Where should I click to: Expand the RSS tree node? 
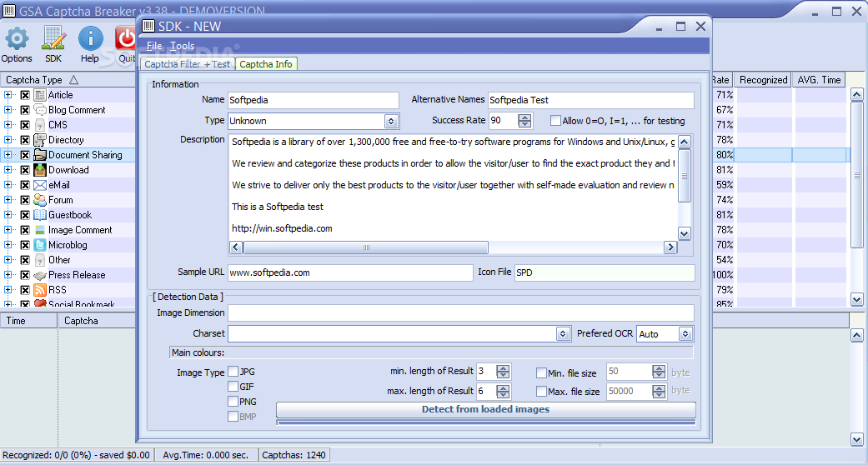(8, 290)
